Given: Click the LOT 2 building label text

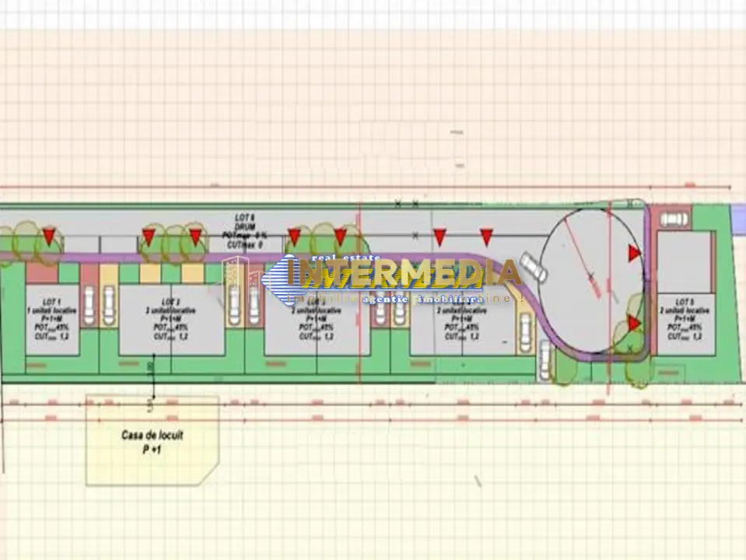Looking at the screenshot, I should click(x=171, y=319).
